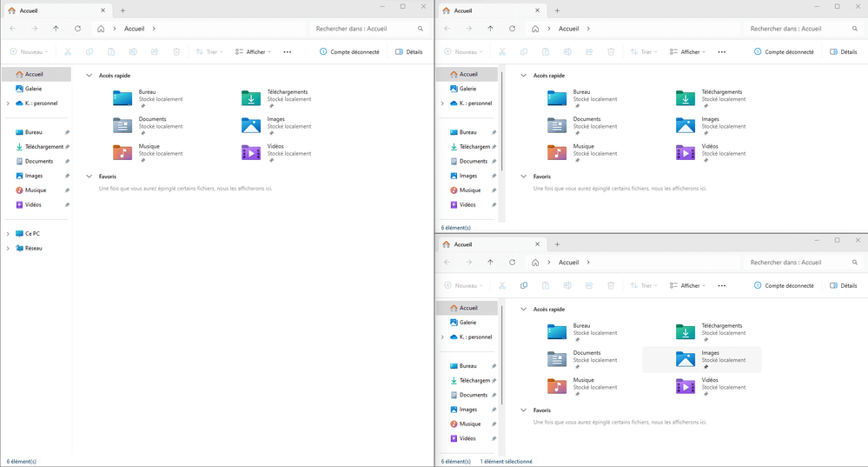
Task: Select Images folder in bottom-right window content
Action: (x=702, y=359)
